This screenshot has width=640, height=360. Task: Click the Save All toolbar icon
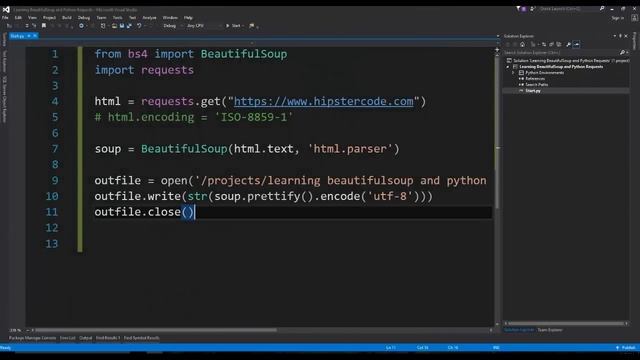pos(129,26)
